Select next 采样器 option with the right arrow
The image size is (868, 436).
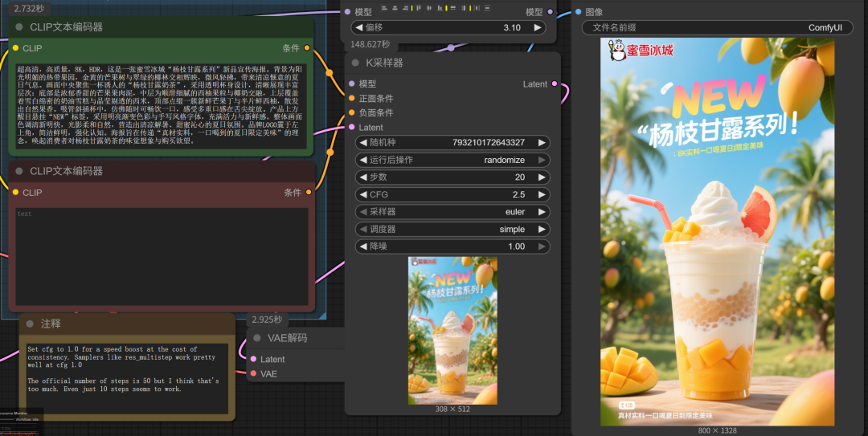tap(542, 212)
